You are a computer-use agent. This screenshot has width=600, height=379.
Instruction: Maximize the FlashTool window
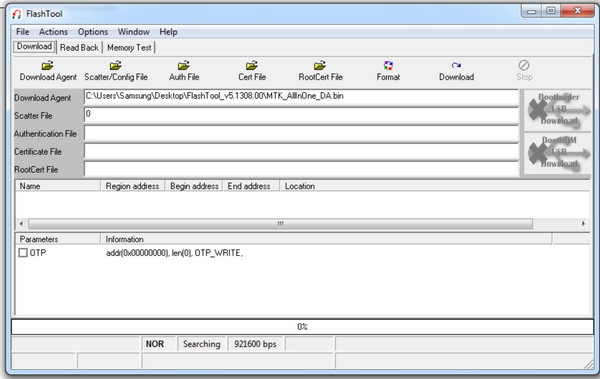[x=551, y=11]
